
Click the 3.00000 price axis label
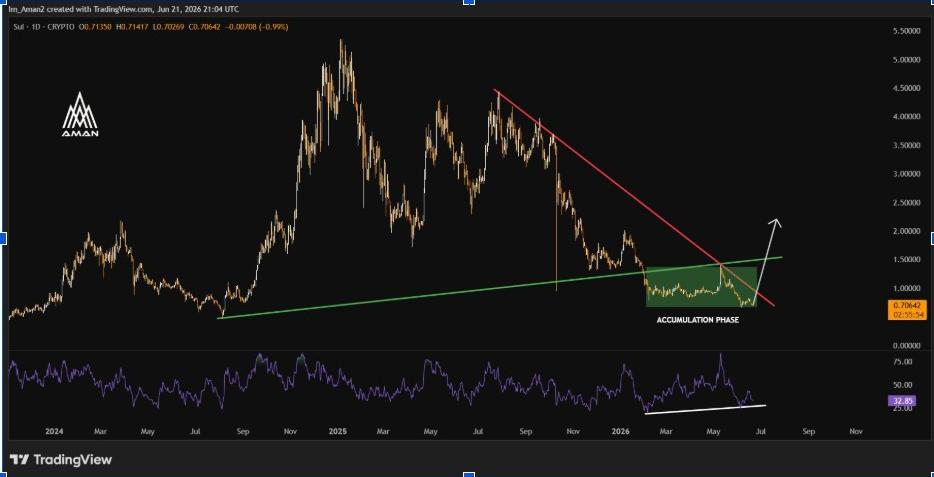(x=905, y=174)
